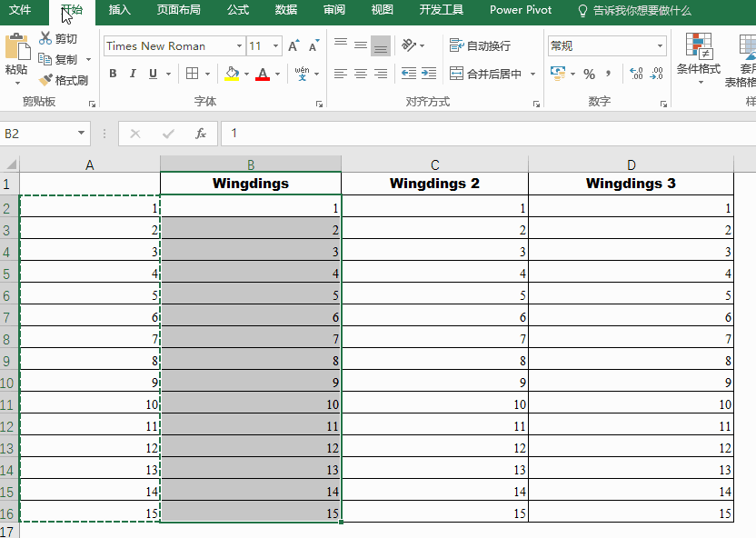Expand the borders options arrow

[208, 74]
